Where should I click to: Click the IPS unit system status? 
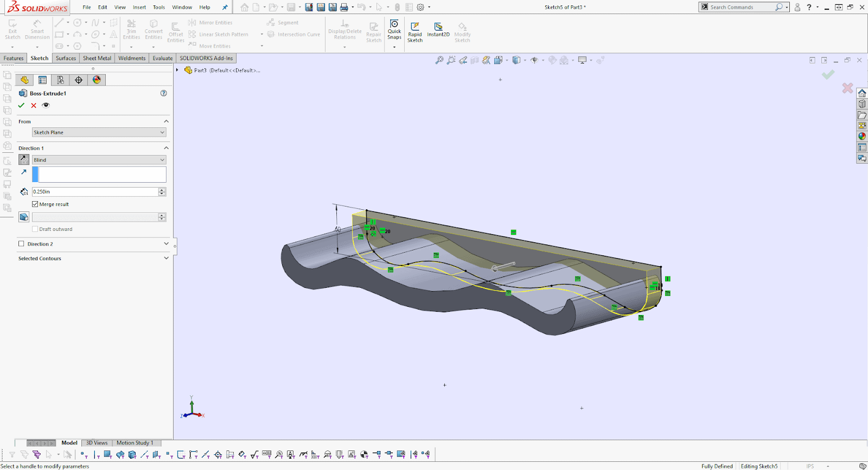pyautogui.click(x=810, y=466)
